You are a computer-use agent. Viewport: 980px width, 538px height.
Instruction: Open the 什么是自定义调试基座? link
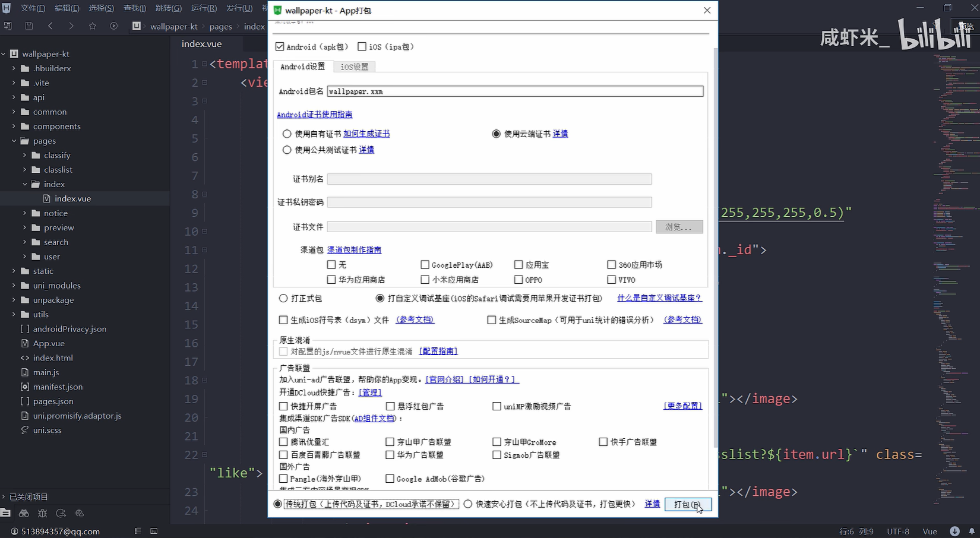[x=659, y=298]
